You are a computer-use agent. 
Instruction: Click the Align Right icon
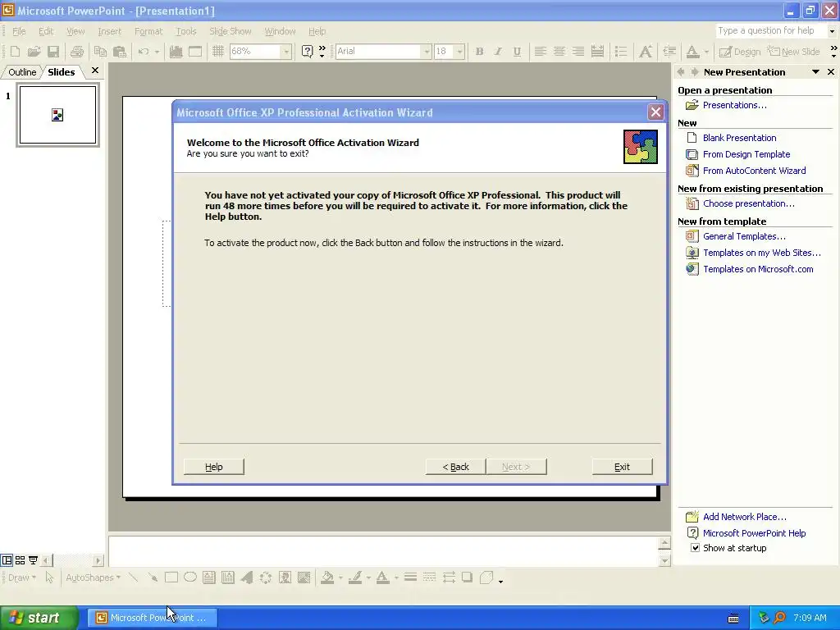pos(578,52)
